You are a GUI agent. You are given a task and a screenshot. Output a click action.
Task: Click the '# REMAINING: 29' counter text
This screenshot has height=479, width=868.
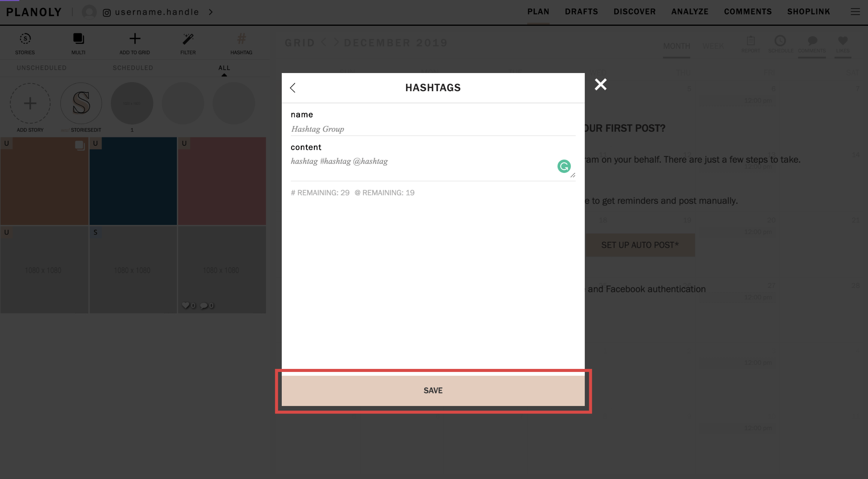320,193
